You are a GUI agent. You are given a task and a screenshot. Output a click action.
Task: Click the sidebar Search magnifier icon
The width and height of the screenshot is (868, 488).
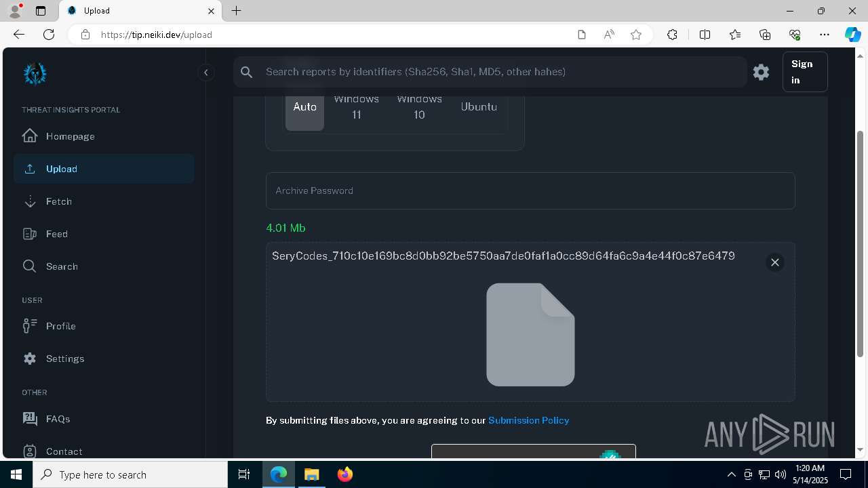coord(30,266)
